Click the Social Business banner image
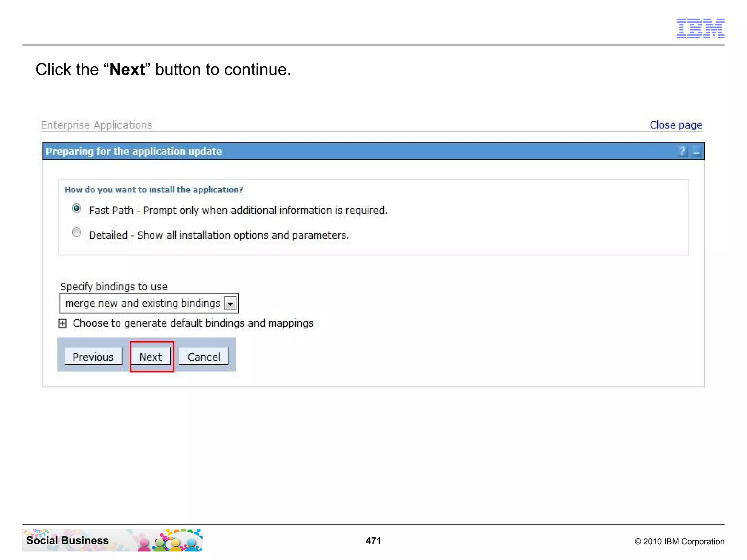Image resolution: width=747 pixels, height=560 pixels. (112, 540)
